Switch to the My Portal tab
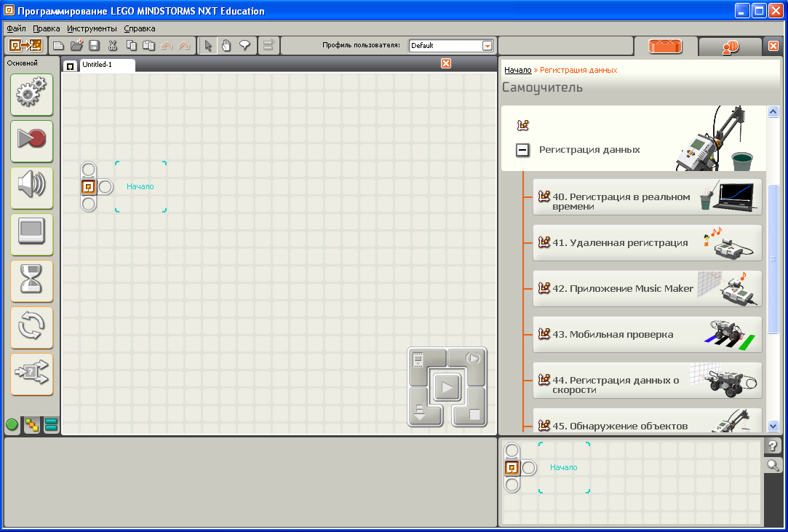This screenshot has width=788, height=532. point(731,47)
